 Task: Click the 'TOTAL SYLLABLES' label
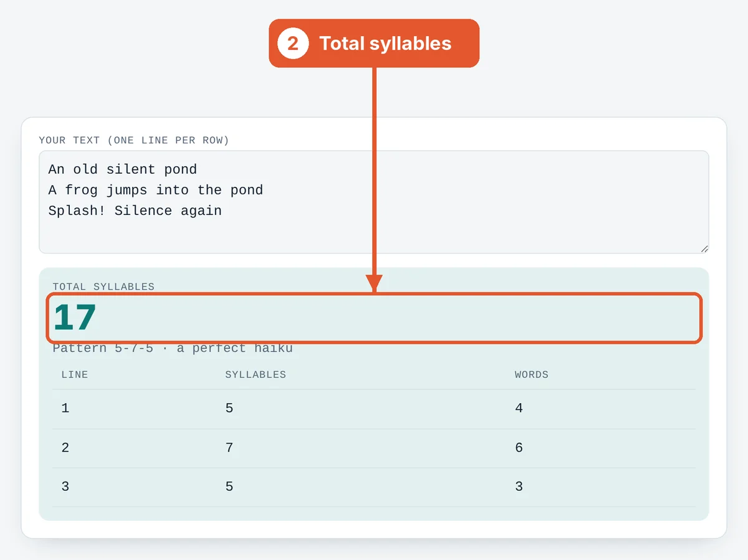(103, 287)
